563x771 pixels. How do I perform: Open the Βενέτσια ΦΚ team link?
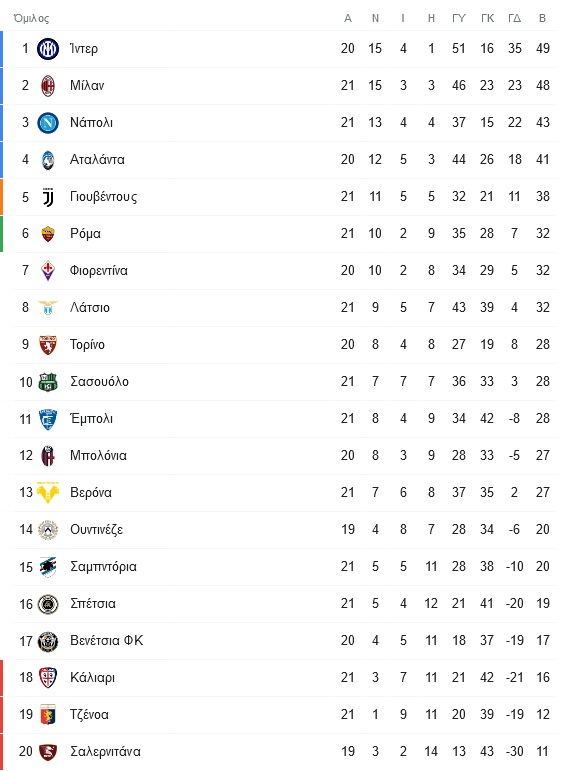click(107, 640)
